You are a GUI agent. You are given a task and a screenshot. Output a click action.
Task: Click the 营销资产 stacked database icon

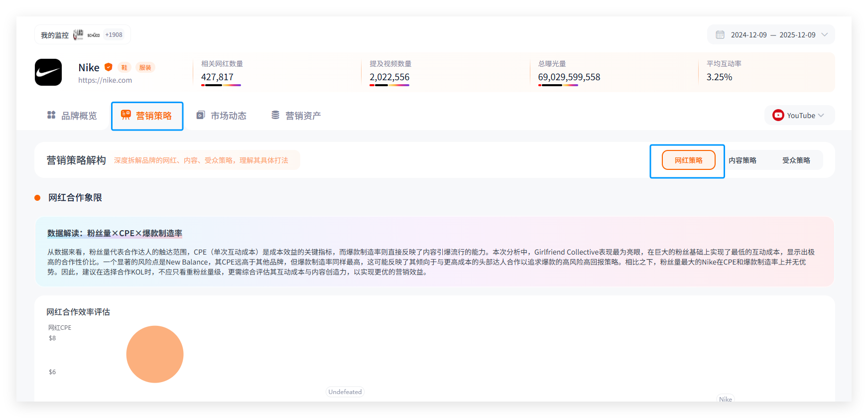pyautogui.click(x=275, y=115)
